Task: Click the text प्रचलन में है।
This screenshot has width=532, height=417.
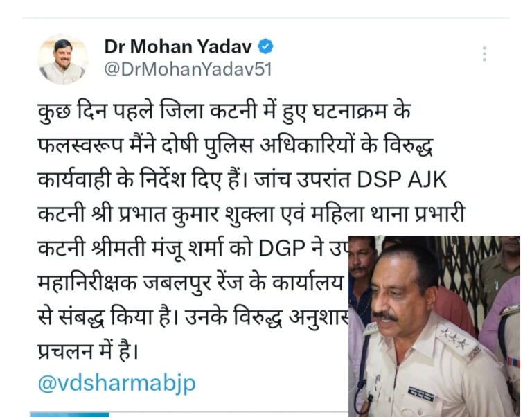Action: tap(88, 351)
